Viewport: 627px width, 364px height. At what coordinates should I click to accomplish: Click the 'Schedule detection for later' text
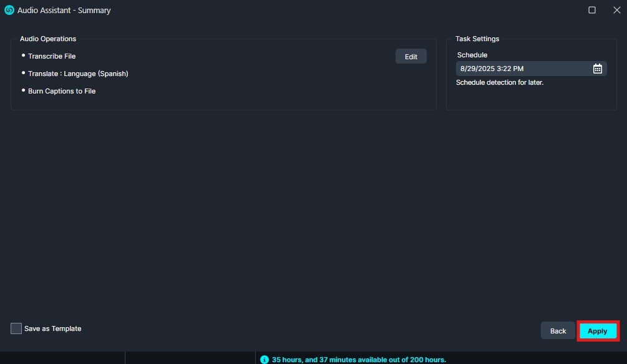point(500,82)
